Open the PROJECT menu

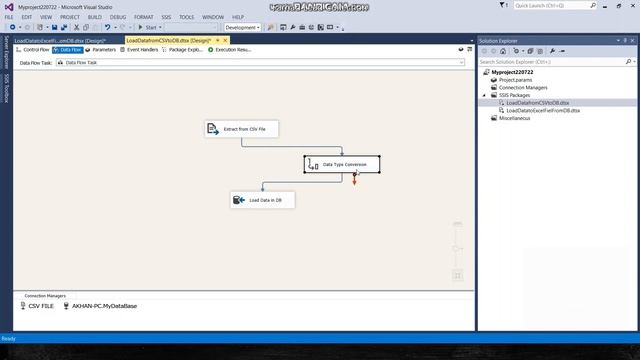click(70, 17)
